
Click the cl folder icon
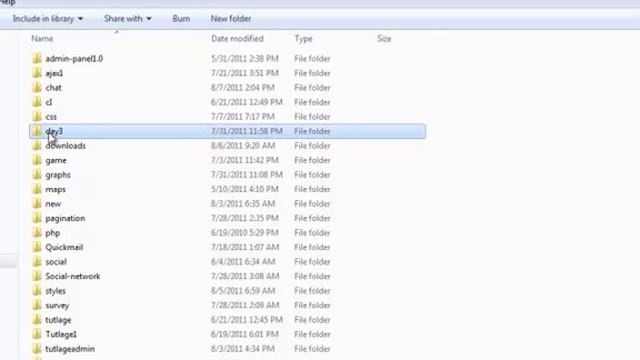coord(37,102)
